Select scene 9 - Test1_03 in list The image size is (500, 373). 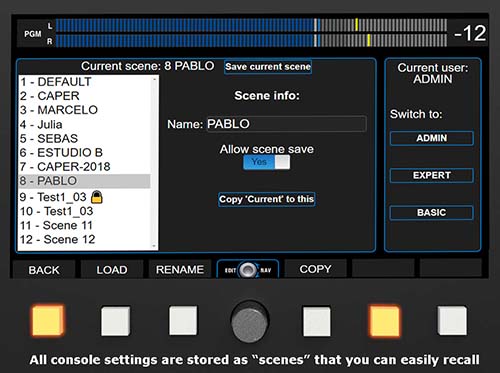85,197
